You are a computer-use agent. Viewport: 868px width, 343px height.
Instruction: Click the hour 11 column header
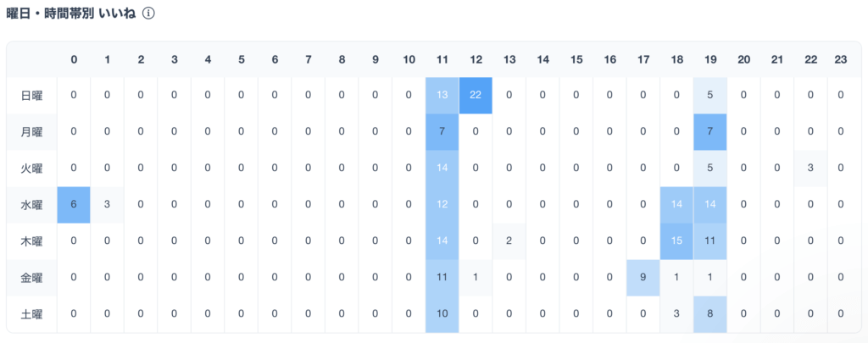(x=442, y=60)
